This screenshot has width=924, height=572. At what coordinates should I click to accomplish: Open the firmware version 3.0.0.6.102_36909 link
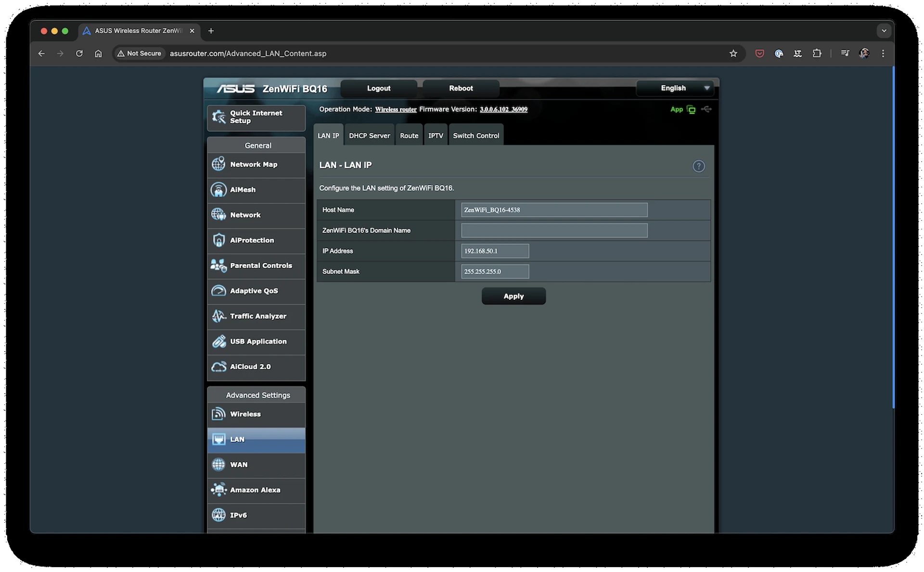pyautogui.click(x=503, y=109)
